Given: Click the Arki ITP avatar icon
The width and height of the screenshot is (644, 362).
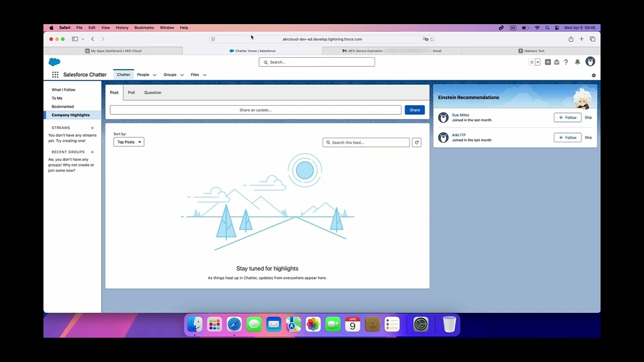Looking at the screenshot, I should [x=443, y=137].
